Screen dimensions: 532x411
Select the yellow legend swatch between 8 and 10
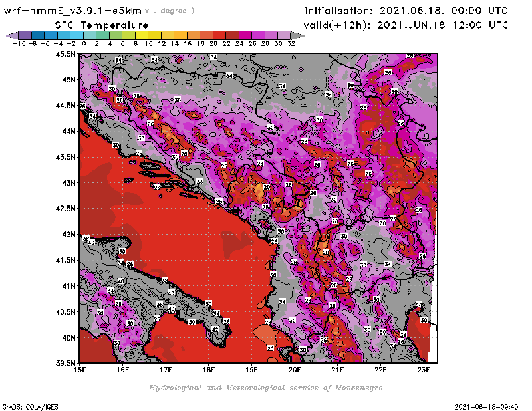click(x=142, y=35)
